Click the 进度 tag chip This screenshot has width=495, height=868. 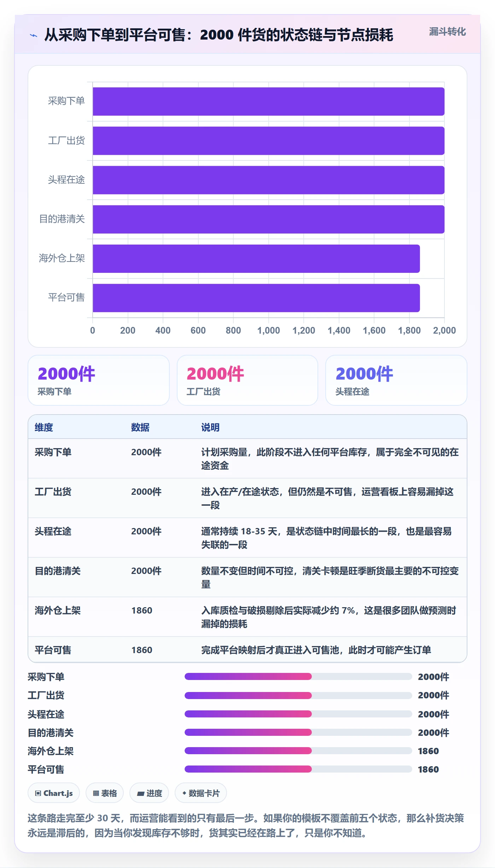tap(149, 793)
